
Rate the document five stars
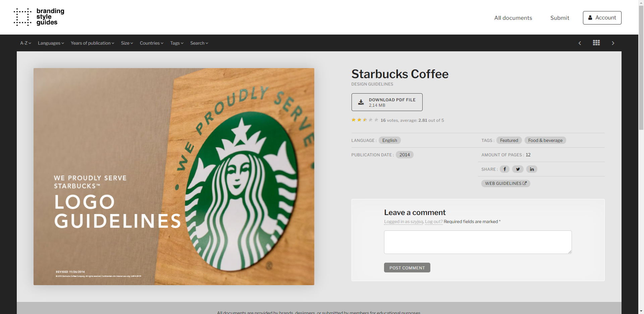[376, 120]
